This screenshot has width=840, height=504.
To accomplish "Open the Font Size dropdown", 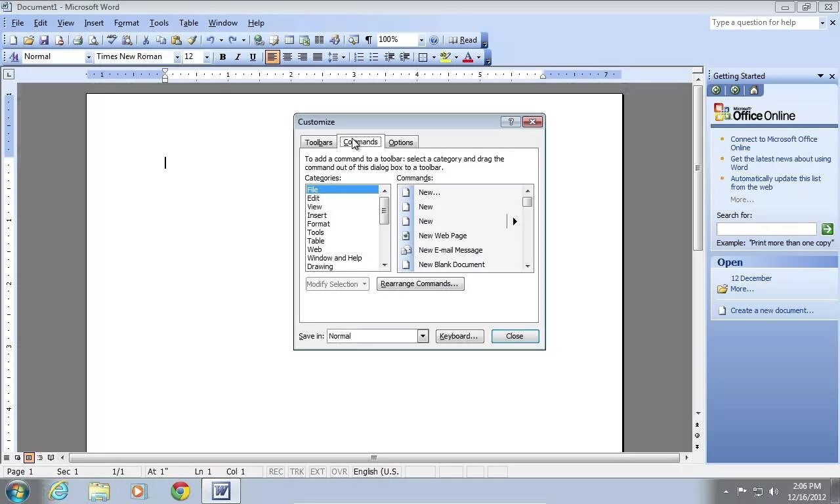I will [207, 57].
